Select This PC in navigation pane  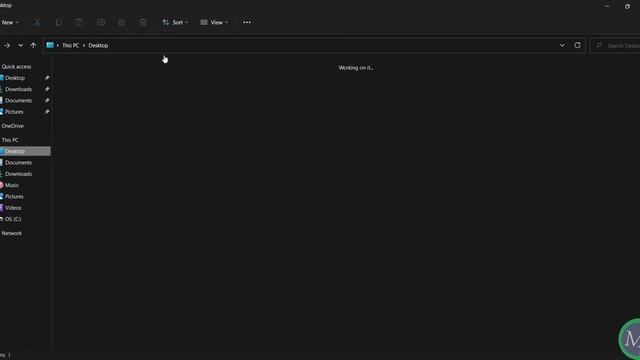pos(10,140)
